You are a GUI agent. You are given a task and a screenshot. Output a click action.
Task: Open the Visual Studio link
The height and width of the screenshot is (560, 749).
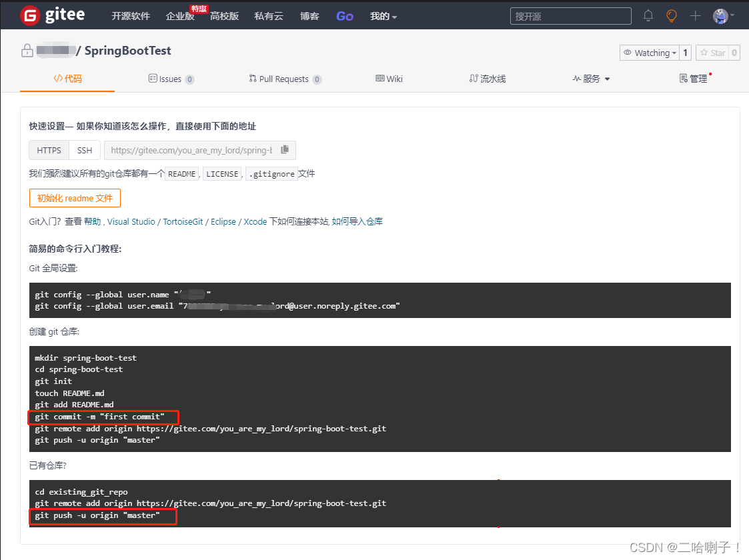[131, 221]
